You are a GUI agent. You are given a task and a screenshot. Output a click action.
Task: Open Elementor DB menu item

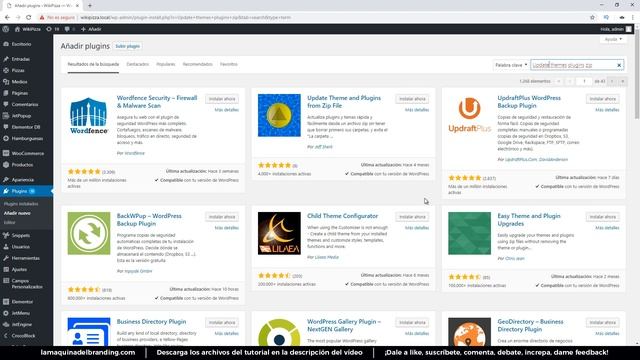(26, 127)
